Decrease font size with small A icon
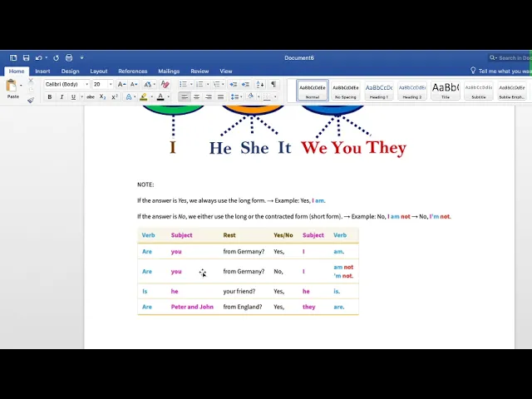The width and height of the screenshot is (532, 399). [x=134, y=84]
